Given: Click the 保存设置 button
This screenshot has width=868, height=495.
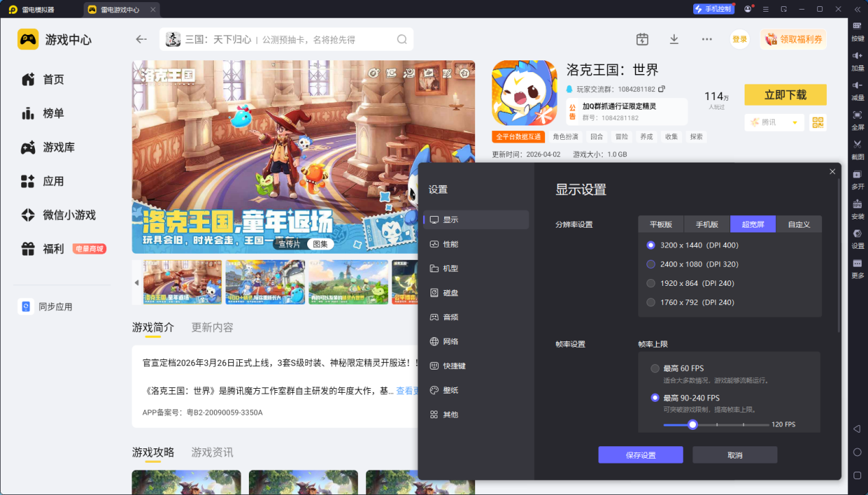Looking at the screenshot, I should (640, 455).
